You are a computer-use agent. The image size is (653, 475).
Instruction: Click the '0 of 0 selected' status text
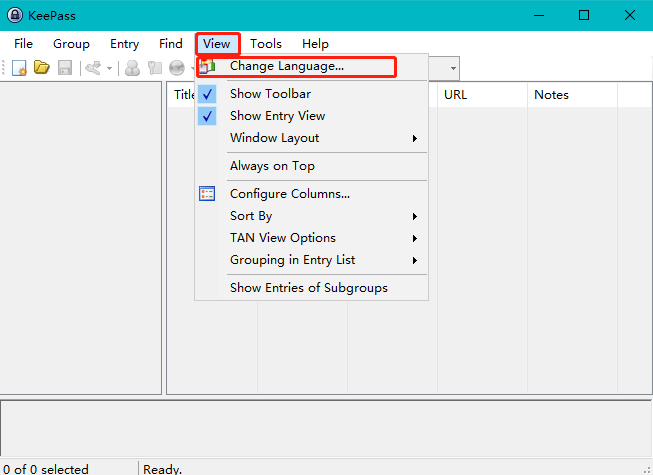pyautogui.click(x=46, y=469)
